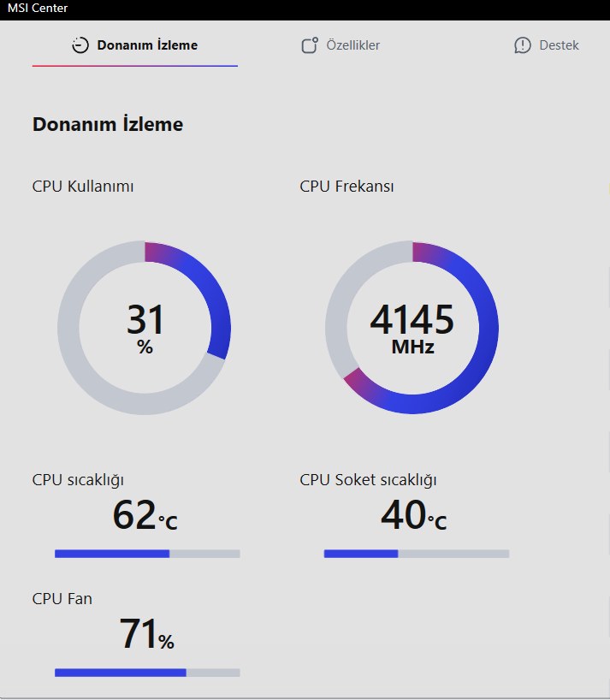Click the 62°C CPU temperature reading
The width and height of the screenshot is (610, 700).
pos(145,515)
